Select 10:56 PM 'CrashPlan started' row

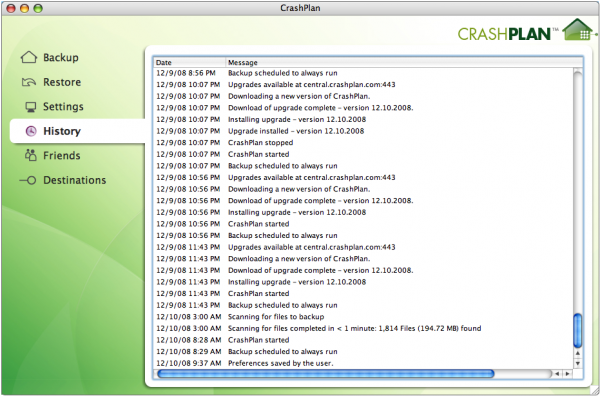pyautogui.click(x=364, y=223)
